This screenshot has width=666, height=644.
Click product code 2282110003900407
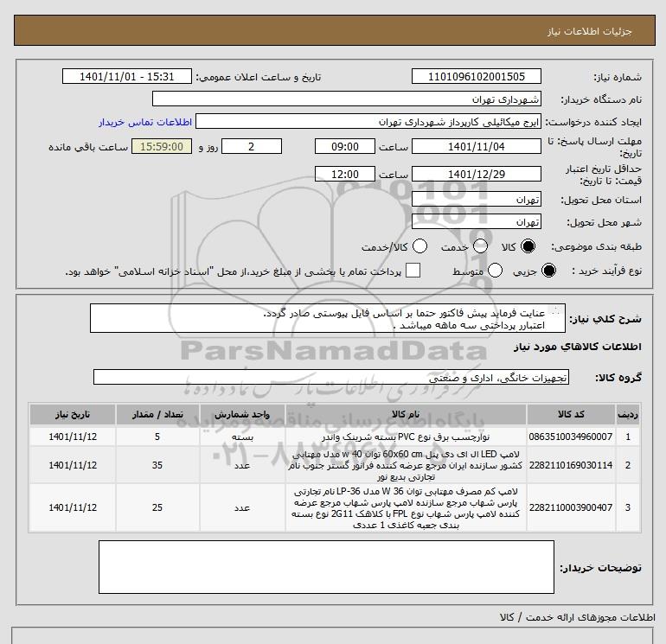tap(571, 507)
